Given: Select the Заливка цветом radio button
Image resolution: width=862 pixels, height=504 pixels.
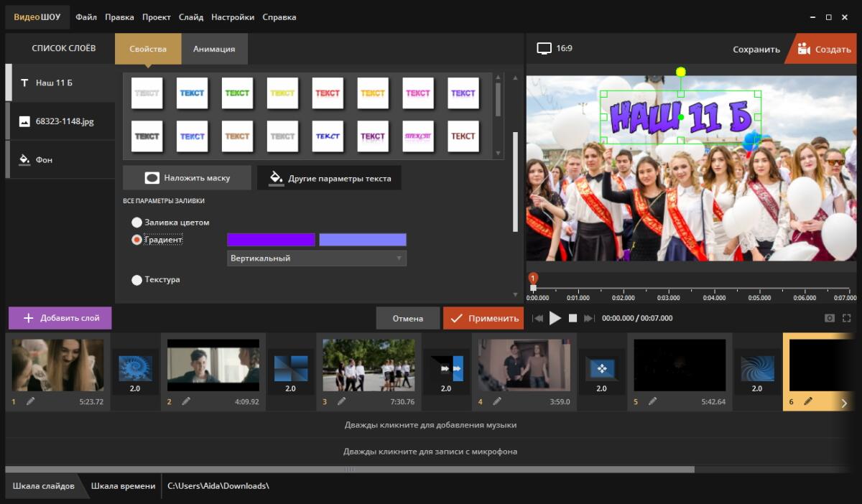Looking at the screenshot, I should tap(136, 223).
